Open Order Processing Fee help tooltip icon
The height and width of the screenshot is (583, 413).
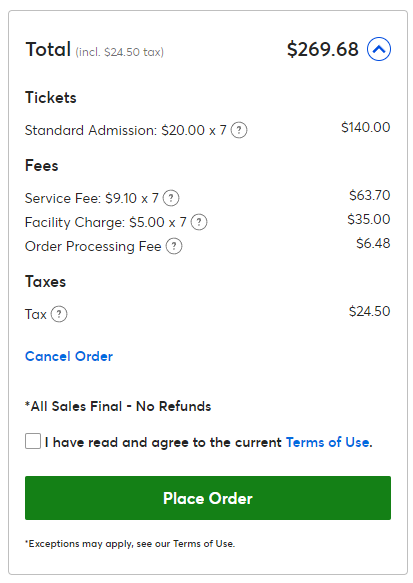point(174,246)
